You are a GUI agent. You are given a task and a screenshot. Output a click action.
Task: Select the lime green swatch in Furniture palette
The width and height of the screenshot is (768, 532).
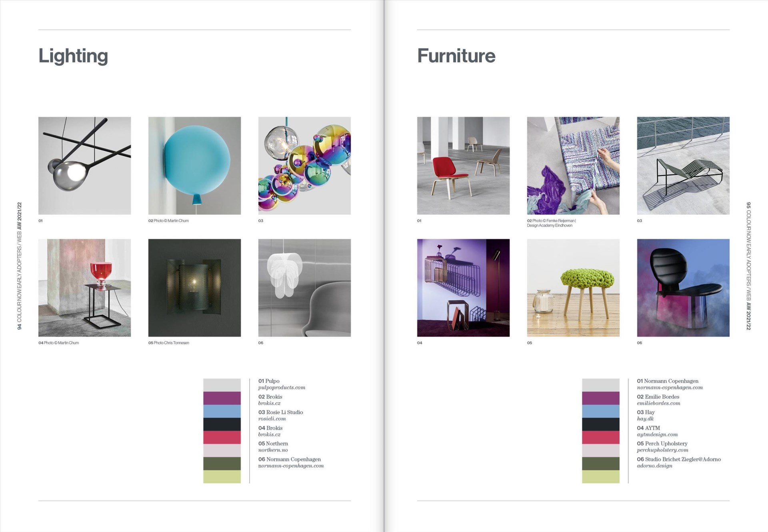coord(600,476)
